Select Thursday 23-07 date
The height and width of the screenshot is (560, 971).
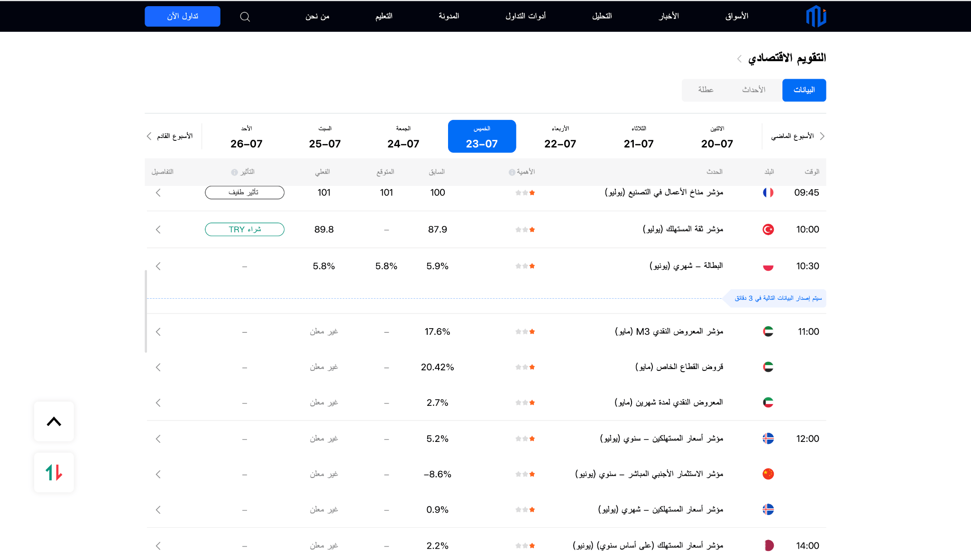coord(482,137)
